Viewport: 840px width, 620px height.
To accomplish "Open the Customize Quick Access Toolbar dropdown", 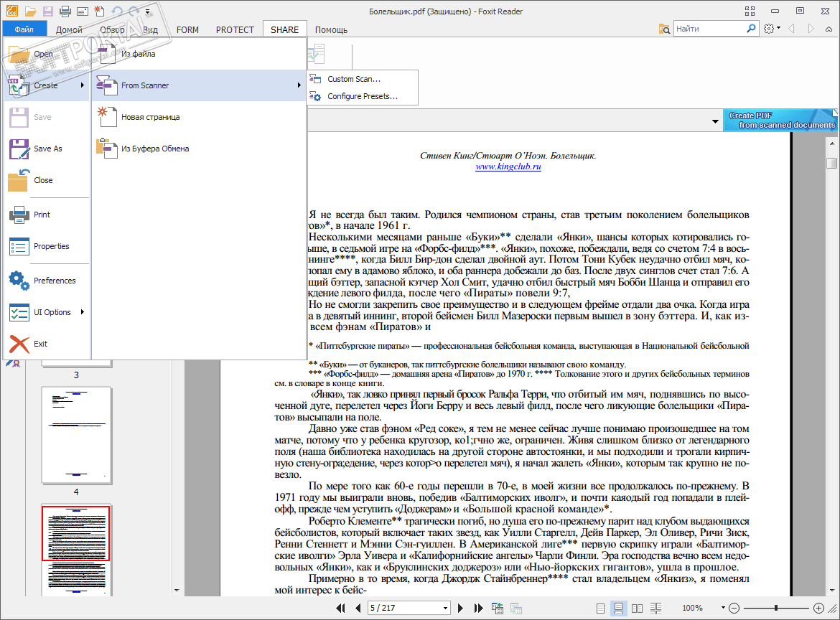I will [x=147, y=11].
